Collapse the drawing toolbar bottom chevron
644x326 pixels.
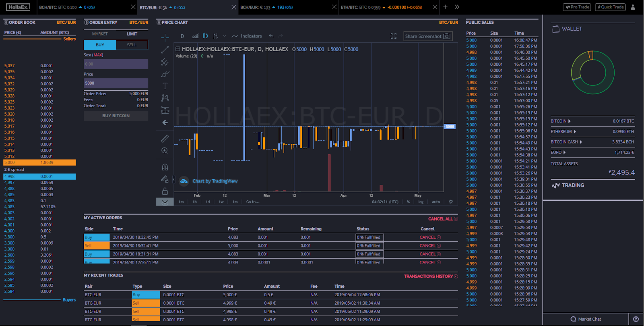[x=165, y=202]
